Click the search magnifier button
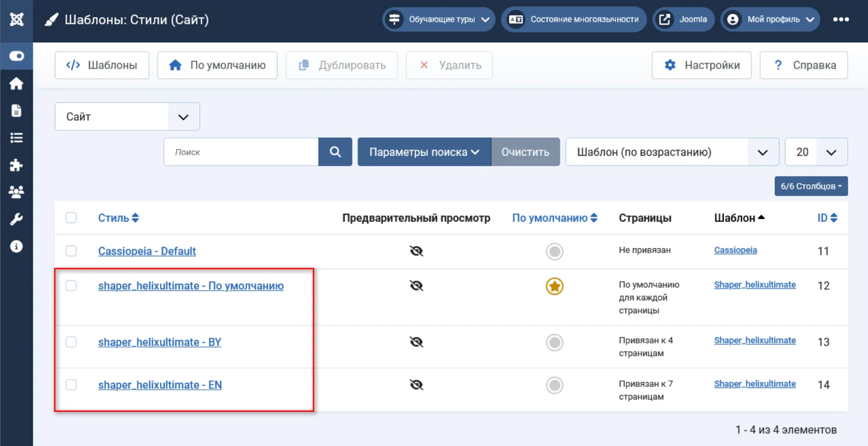The height and width of the screenshot is (446, 868). pos(335,152)
